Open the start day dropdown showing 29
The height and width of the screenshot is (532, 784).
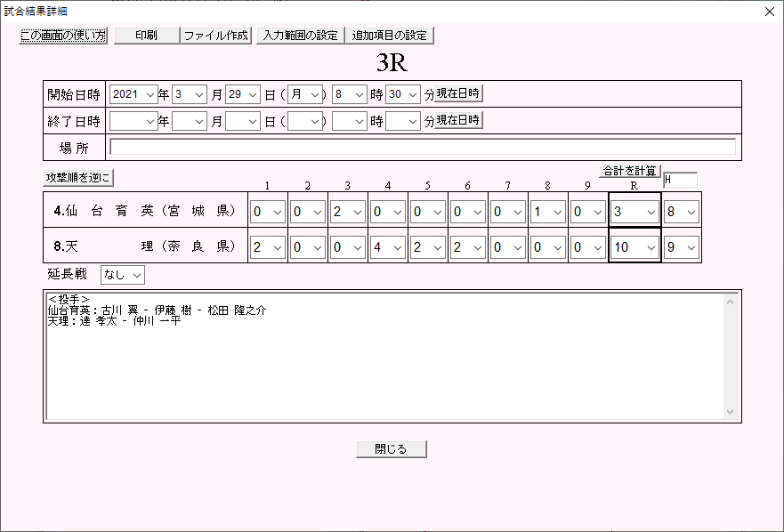click(243, 94)
